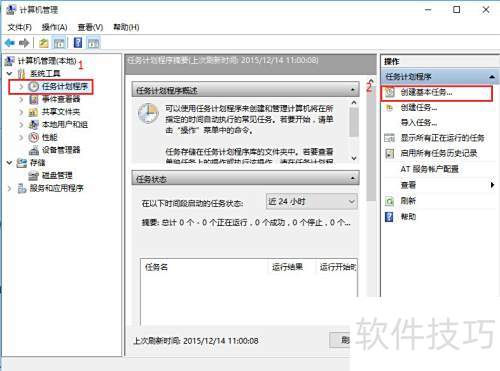Open the 查看 submenu arrow
500x371 pixels.
coord(492,185)
